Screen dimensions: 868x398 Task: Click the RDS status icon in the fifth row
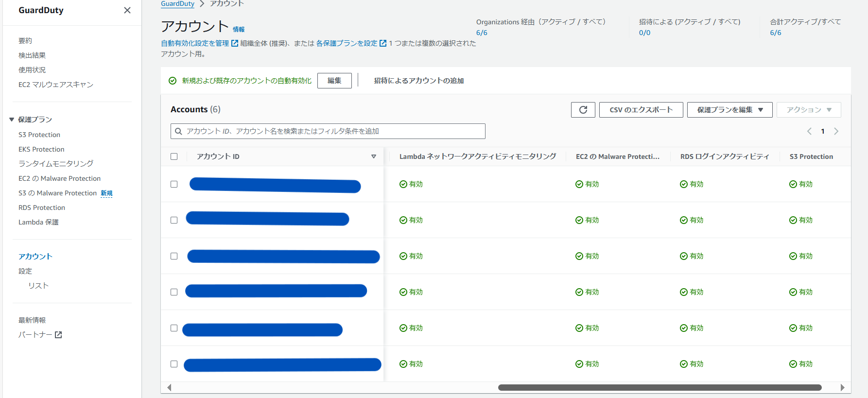(684, 328)
